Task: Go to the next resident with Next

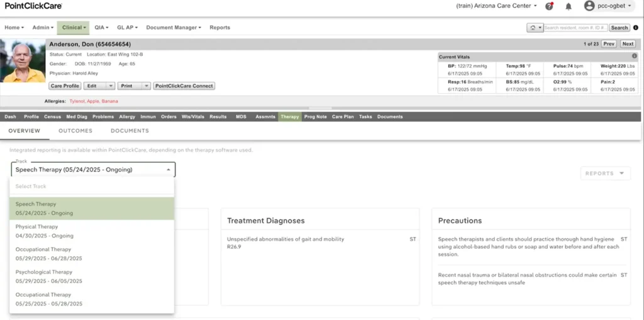Action: click(x=628, y=44)
